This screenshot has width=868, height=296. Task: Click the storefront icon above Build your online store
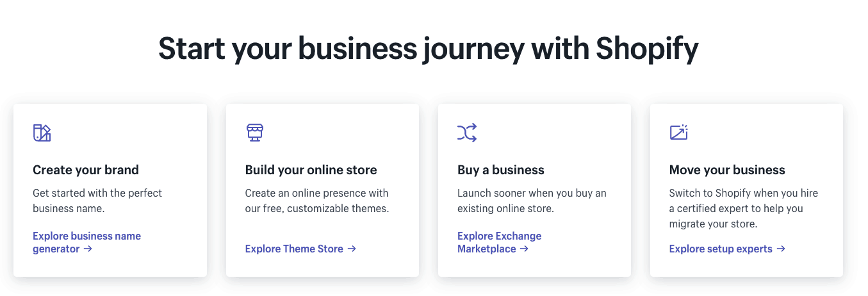click(x=255, y=133)
